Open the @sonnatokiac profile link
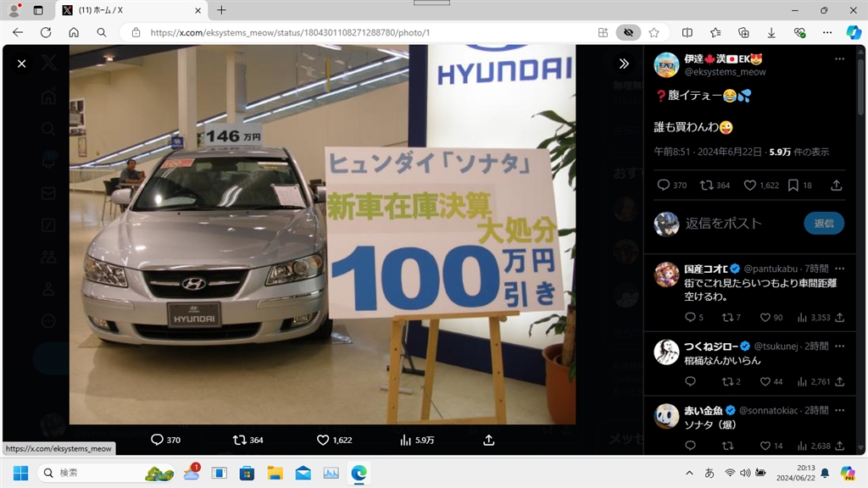Viewport: 868px width, 488px height. pos(768,411)
